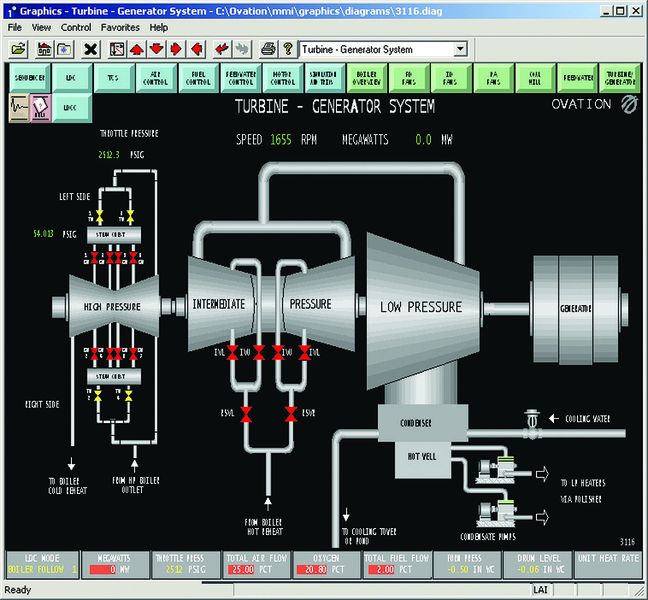
Task: Open the Favorites menu
Action: 120,27
